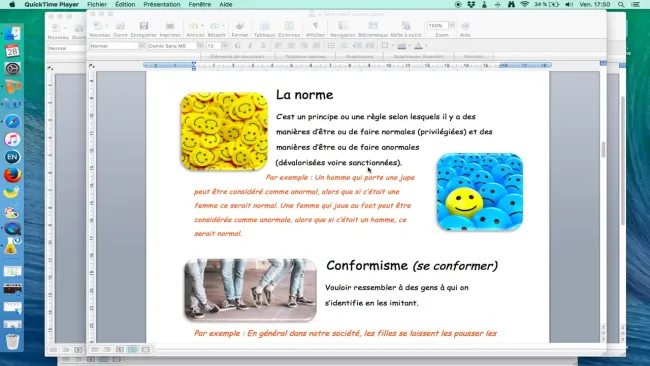Open Spotlight search in menu bar
This screenshot has height=366, width=650.
[621, 5]
